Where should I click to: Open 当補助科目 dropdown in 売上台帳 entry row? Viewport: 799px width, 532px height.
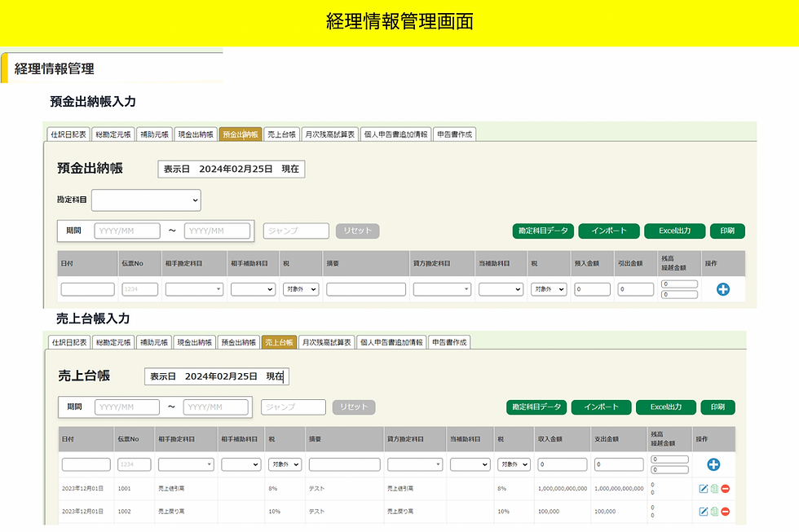coord(470,464)
